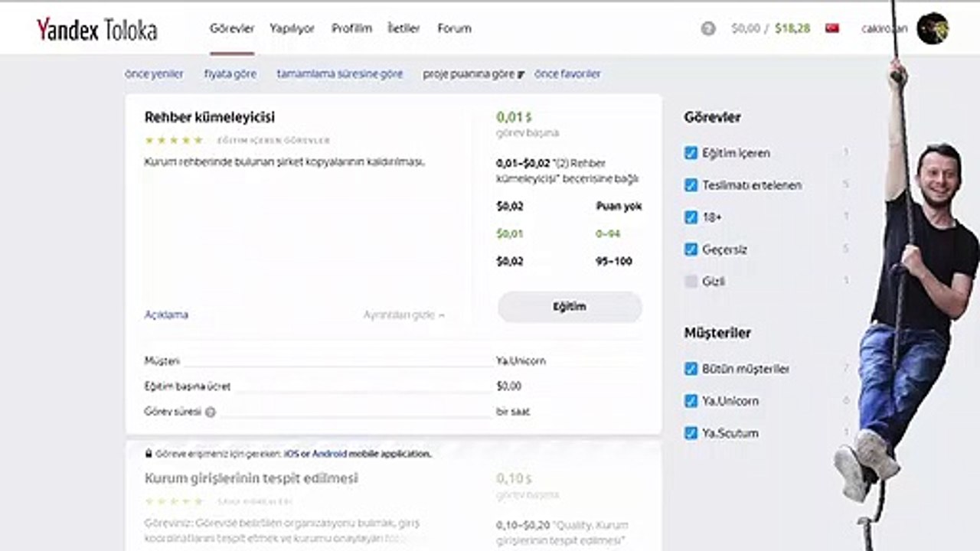The image size is (980, 551).
Task: Open the Yandex Toloka logo home link
Action: click(96, 29)
